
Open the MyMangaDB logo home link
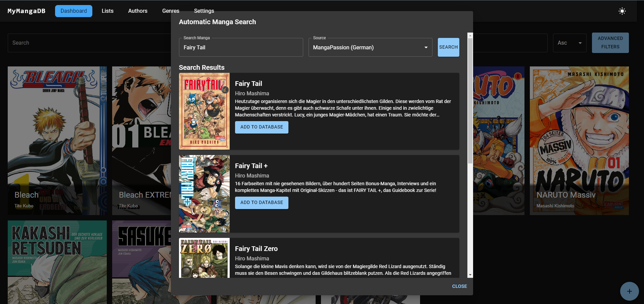click(x=27, y=11)
